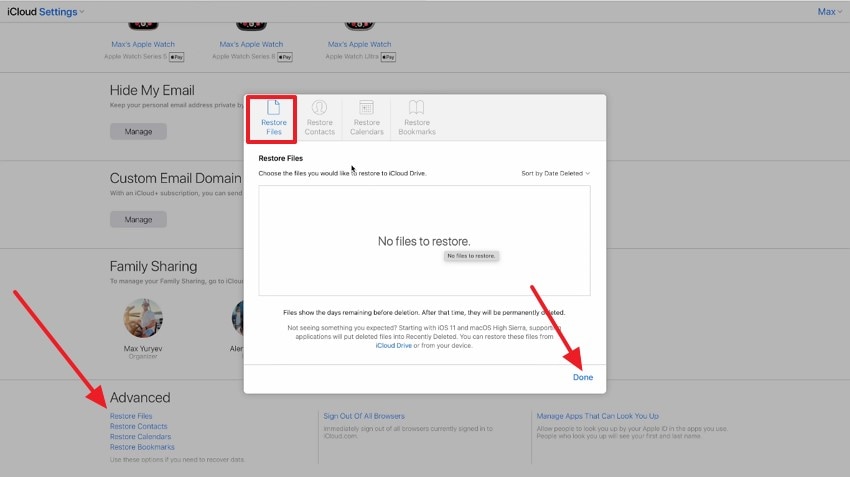Click the Apple Pay badge for Watch Ultra

point(388,57)
